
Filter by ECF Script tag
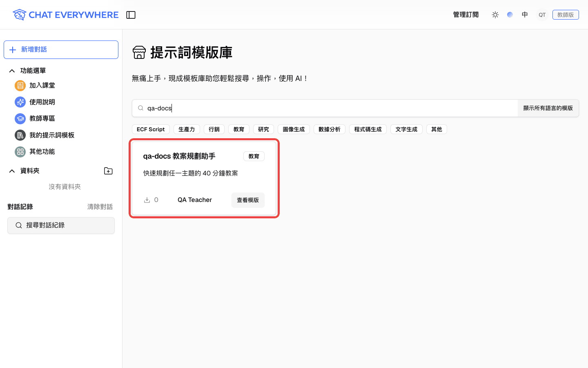151,129
